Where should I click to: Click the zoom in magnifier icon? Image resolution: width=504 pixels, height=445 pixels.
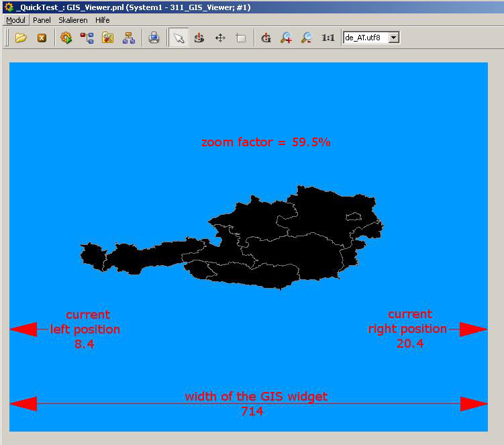(x=287, y=38)
